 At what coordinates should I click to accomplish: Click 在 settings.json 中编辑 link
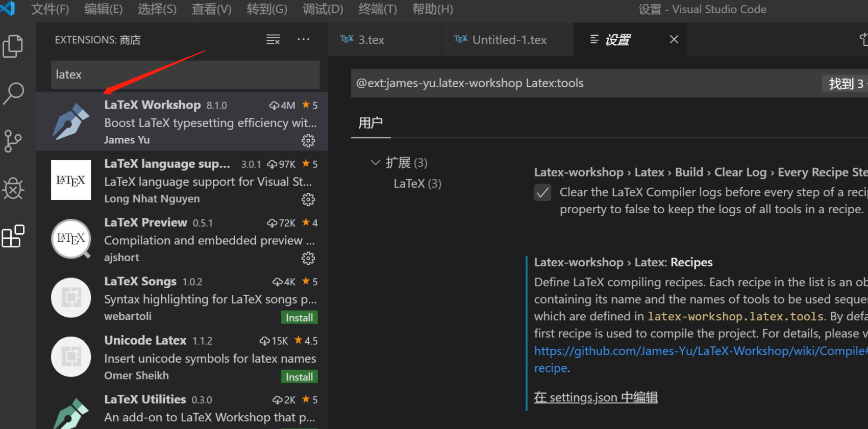point(596,397)
